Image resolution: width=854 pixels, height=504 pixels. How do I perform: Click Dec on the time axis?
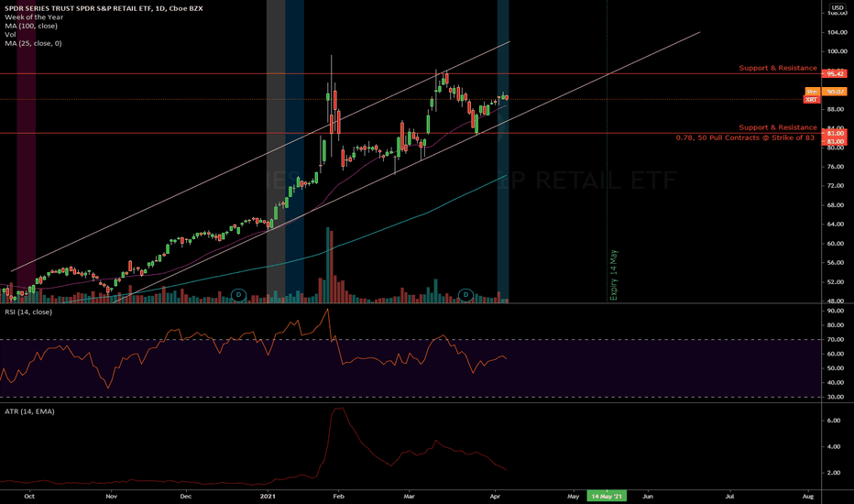click(186, 497)
